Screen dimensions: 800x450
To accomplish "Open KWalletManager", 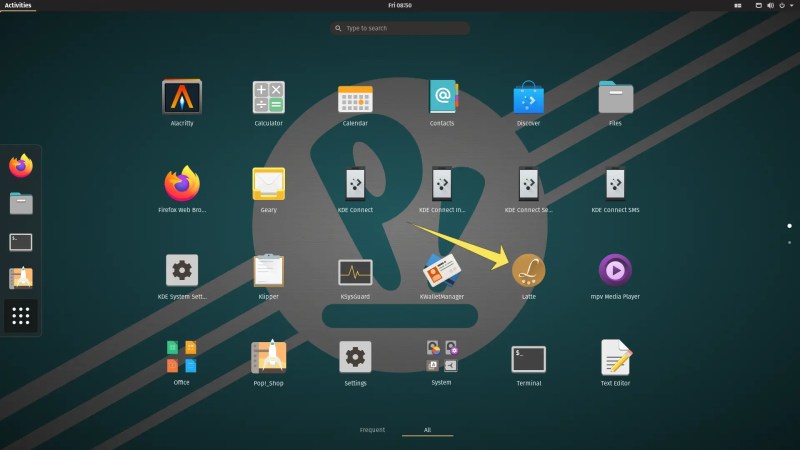I will 441,270.
